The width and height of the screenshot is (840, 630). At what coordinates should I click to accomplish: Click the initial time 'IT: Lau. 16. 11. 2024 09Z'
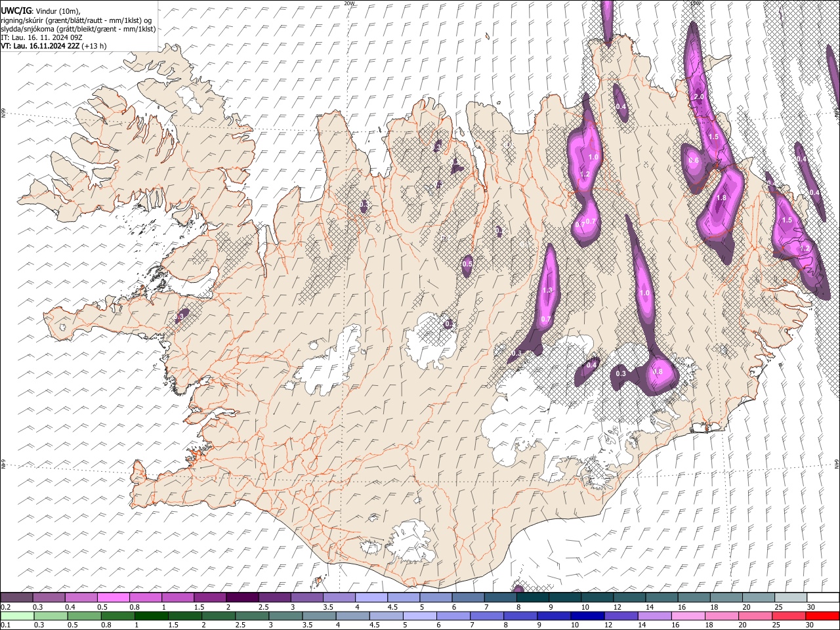(x=41, y=37)
